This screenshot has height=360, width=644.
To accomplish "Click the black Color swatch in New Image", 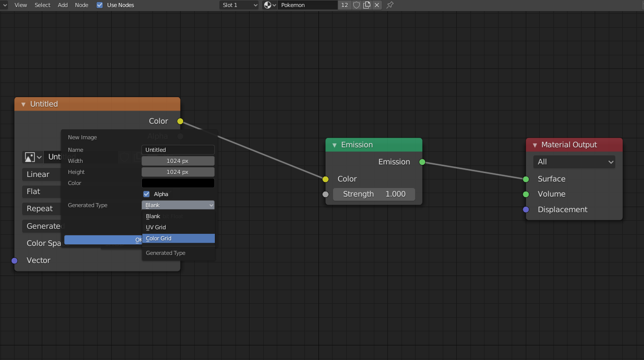I will 178,183.
